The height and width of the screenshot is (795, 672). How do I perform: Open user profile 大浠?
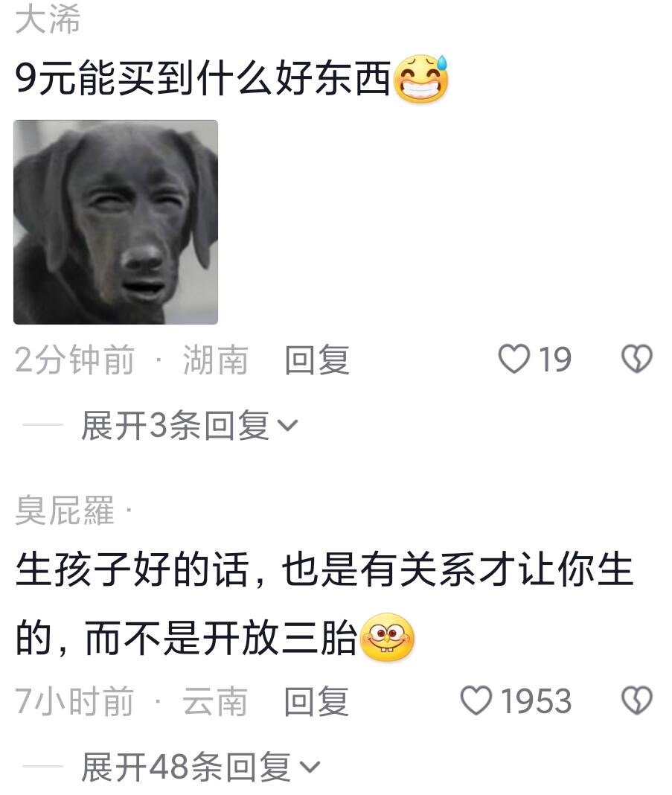coord(48,20)
